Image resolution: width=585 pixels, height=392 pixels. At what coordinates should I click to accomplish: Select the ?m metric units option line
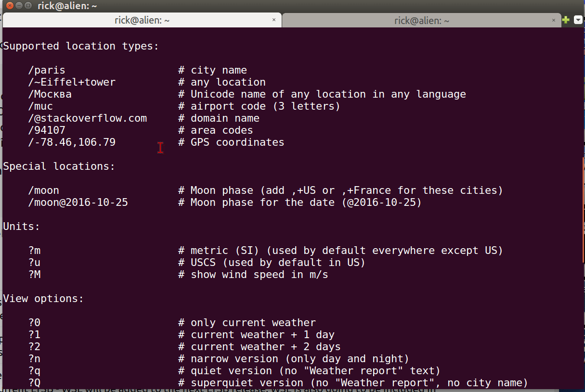(x=34, y=250)
